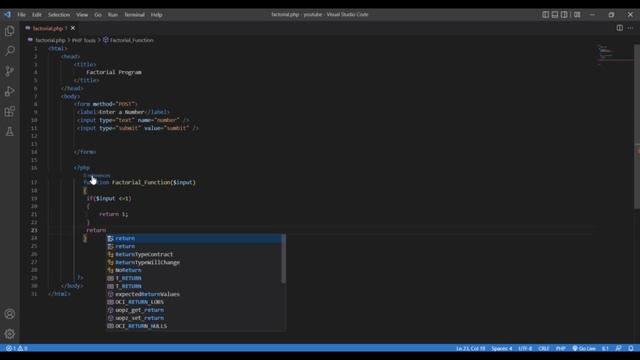Click Factorial_Function in the breadcrumb
Viewport: 640px width, 360px height.
[131, 40]
